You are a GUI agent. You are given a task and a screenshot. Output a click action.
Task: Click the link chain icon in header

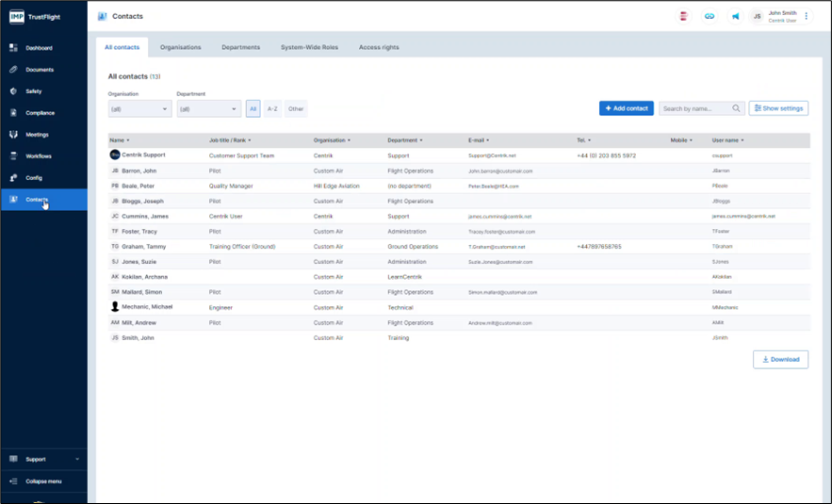[710, 16]
